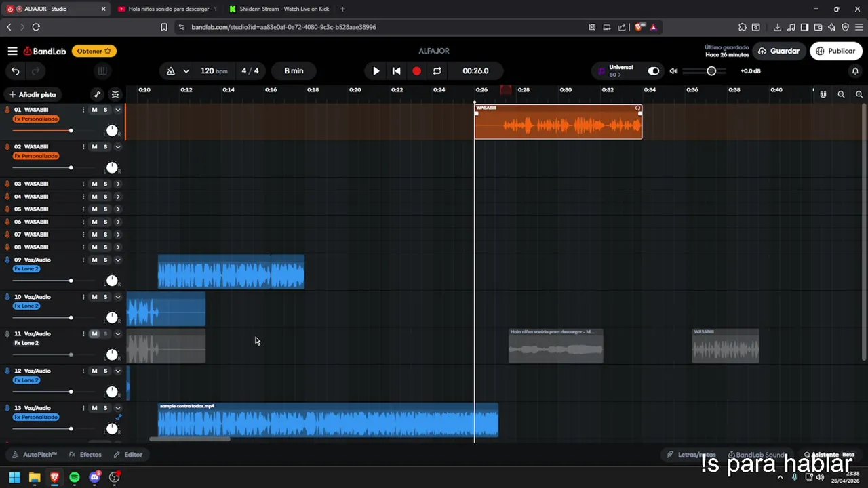
Task: Switch to Hola niños sonido browser tab
Action: click(167, 9)
